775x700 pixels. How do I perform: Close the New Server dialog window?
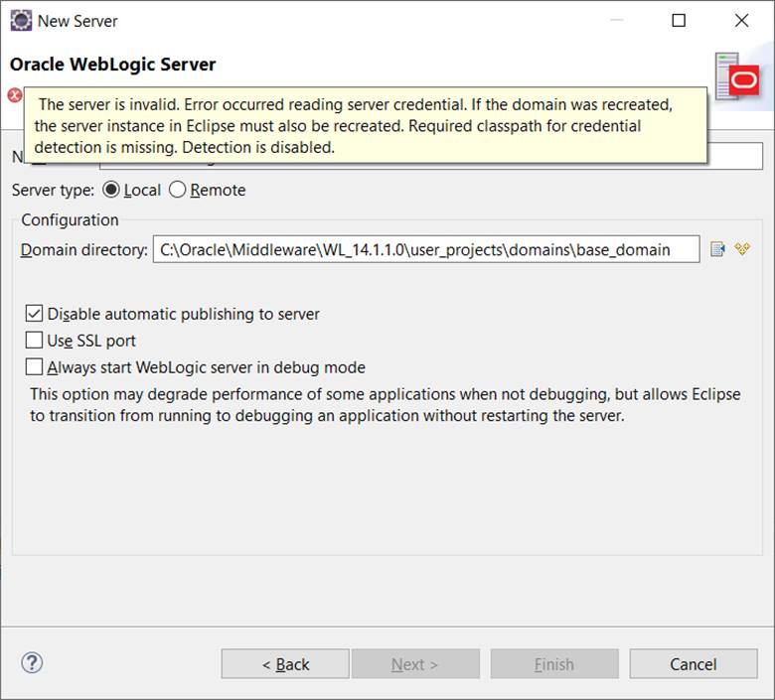741,20
